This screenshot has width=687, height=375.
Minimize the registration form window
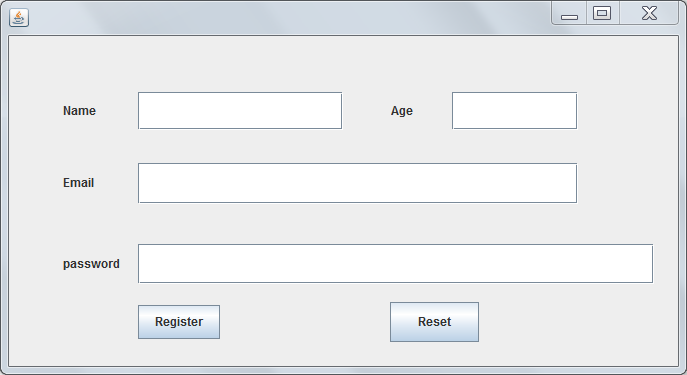(x=569, y=13)
